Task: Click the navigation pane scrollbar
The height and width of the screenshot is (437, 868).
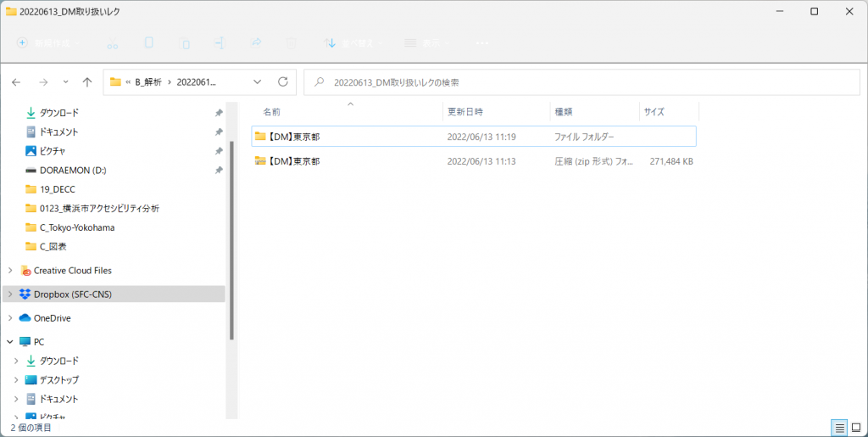Action: (x=231, y=240)
